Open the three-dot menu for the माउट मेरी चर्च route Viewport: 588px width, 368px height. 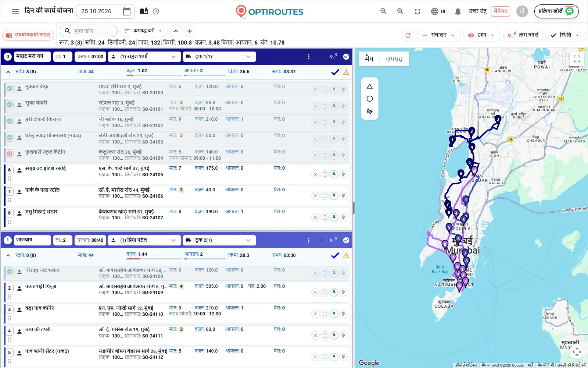[x=309, y=57]
